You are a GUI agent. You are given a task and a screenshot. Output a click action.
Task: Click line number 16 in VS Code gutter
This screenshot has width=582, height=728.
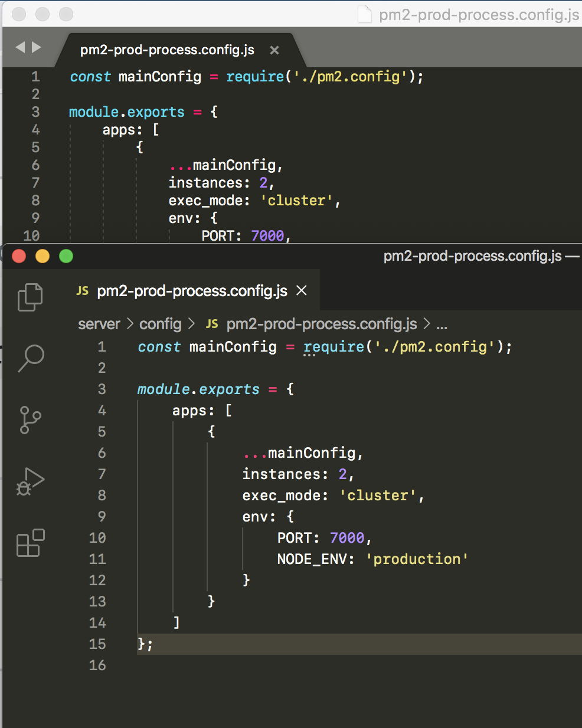[97, 665]
